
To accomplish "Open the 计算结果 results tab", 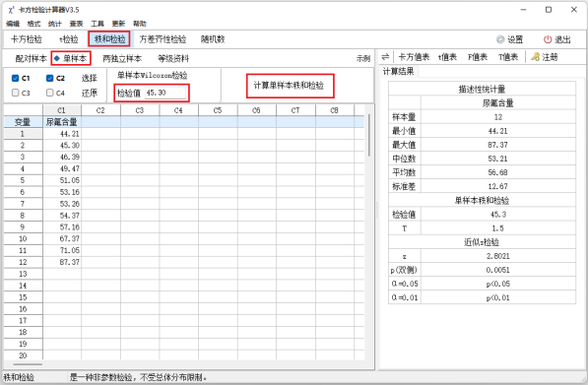I will tap(398, 71).
